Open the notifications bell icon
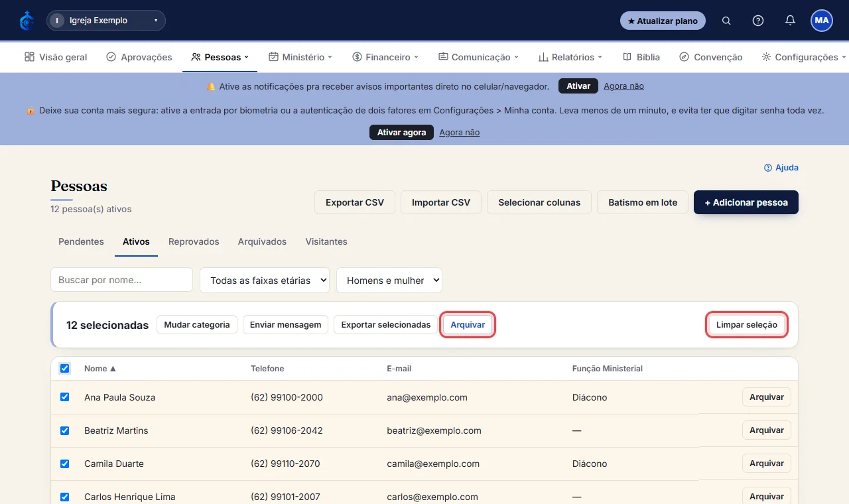This screenshot has height=504, width=849. tap(790, 21)
